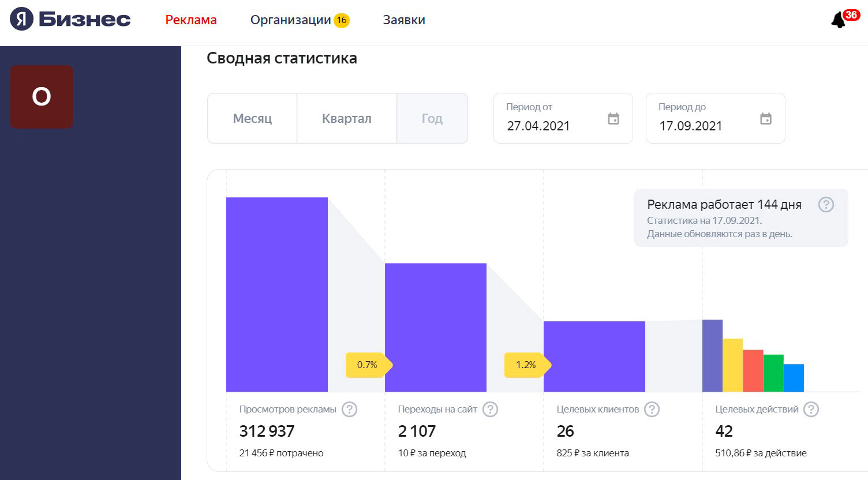
Task: Open calendar icon in Период до field
Action: coord(766,119)
